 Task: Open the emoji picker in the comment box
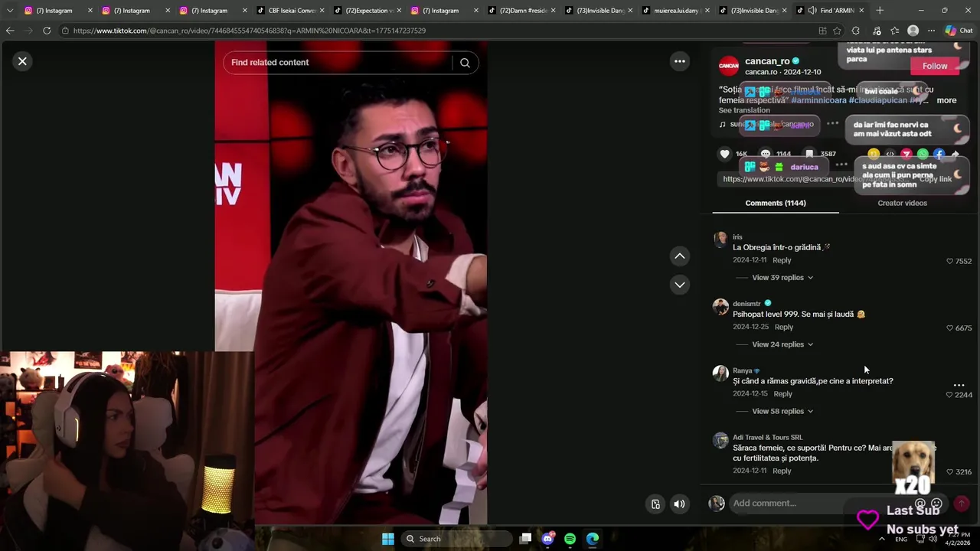pos(936,503)
